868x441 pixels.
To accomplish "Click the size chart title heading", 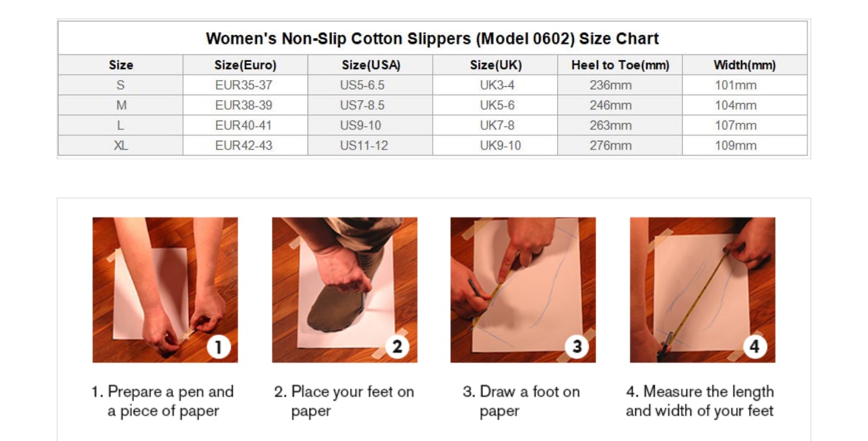I will (x=432, y=38).
